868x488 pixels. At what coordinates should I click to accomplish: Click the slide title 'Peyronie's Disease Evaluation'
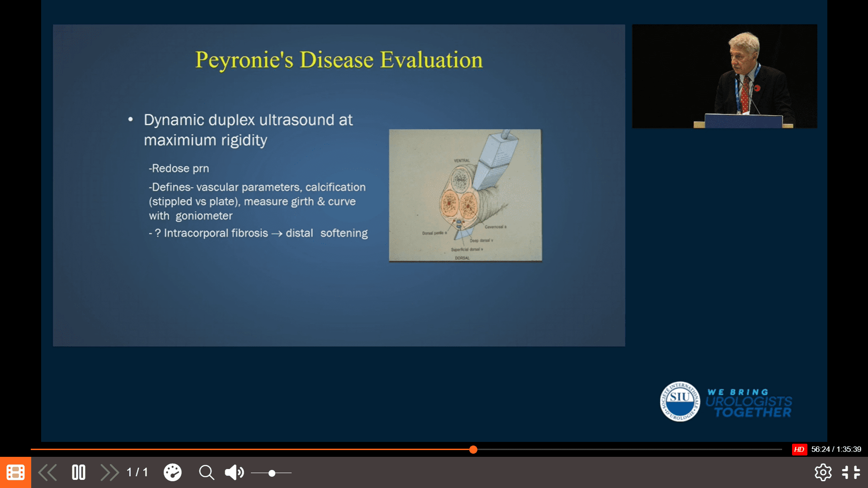(339, 60)
